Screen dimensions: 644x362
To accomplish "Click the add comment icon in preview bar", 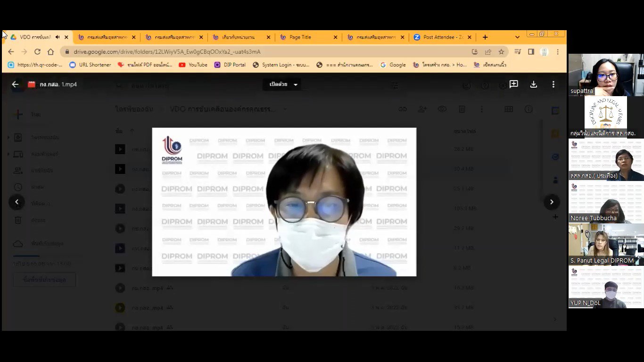I will 514,84.
